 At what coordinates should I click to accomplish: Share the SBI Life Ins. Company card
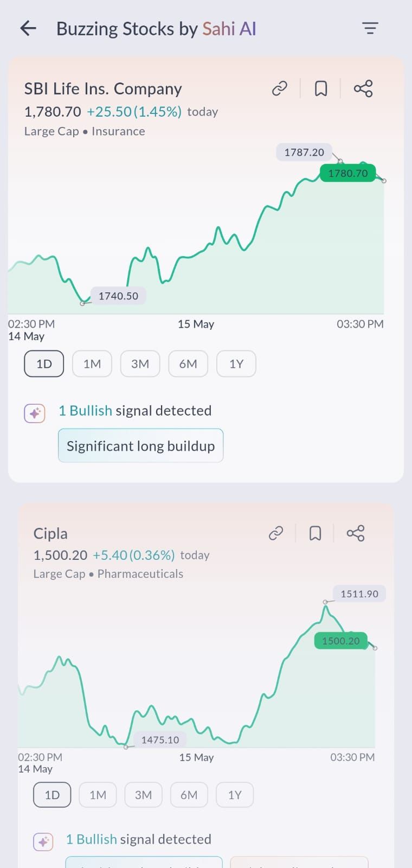click(363, 88)
